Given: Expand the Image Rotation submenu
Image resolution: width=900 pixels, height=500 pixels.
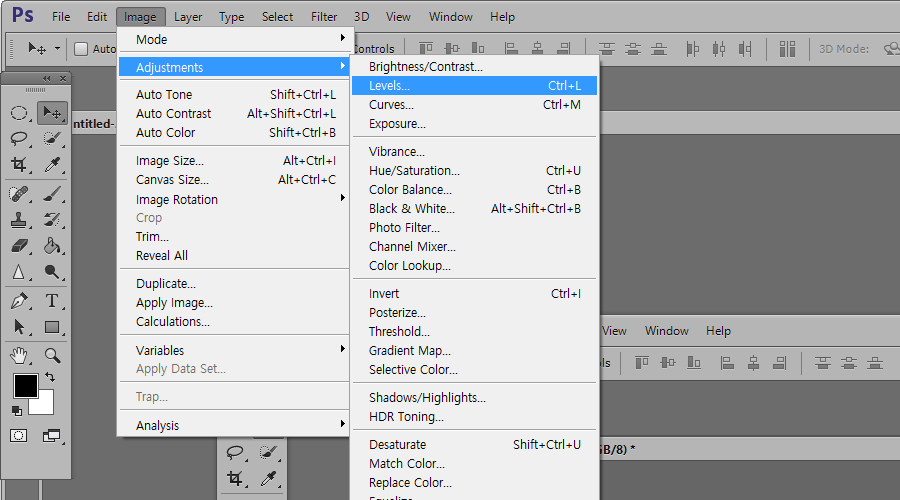Looking at the screenshot, I should pos(234,199).
